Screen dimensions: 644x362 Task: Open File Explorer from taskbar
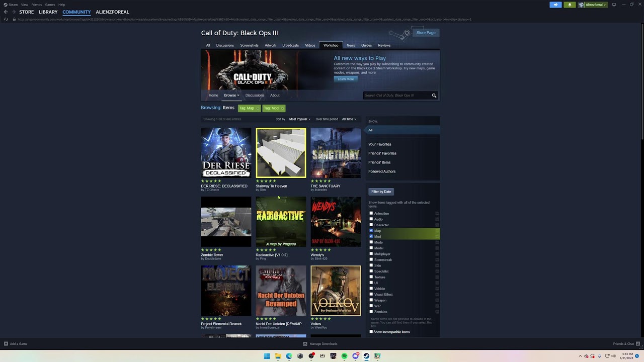[x=278, y=356]
